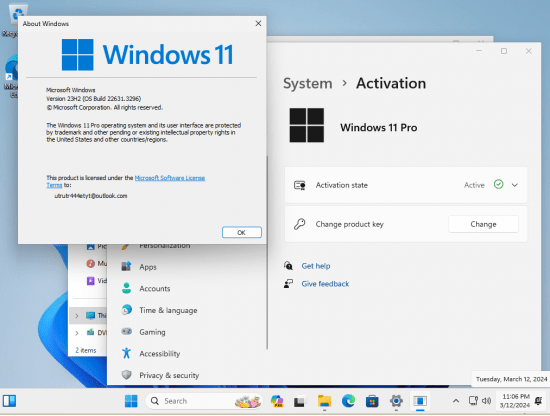The image size is (550, 416).
Task: Click the network icon in system tray
Action: (x=473, y=401)
